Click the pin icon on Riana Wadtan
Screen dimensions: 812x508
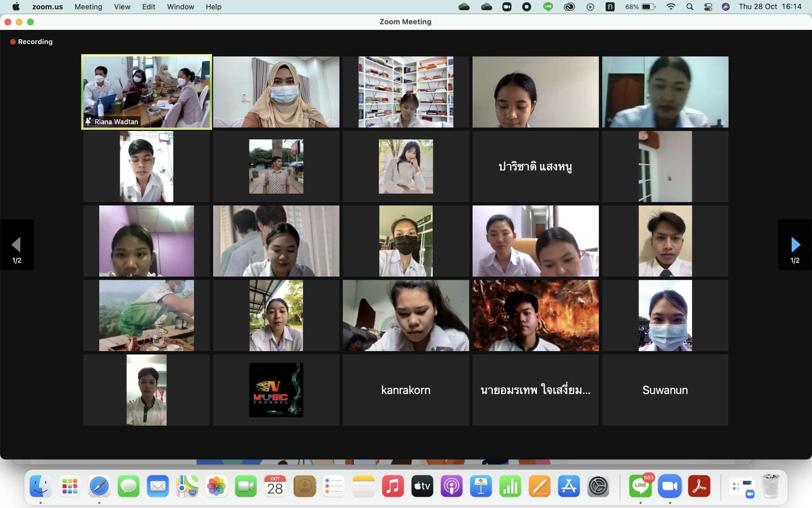pyautogui.click(x=88, y=121)
